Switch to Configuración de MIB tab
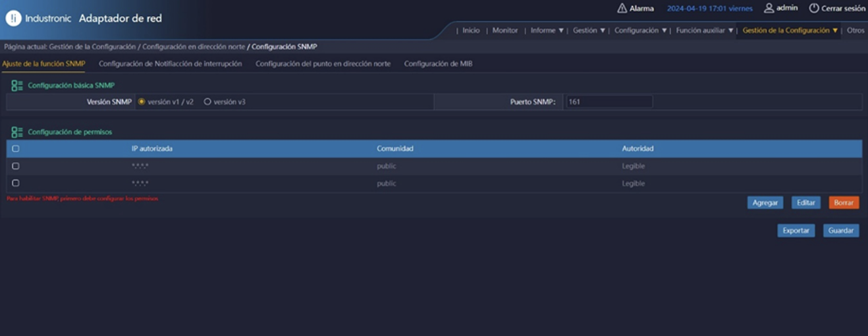Viewport: 868px width, 336px height. 438,64
